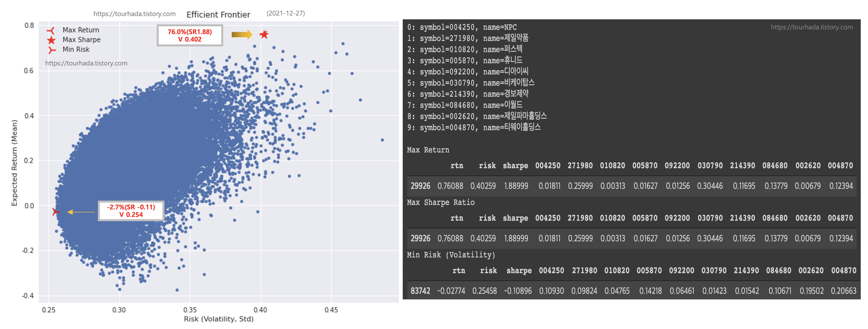868x329 pixels.
Task: Click the -2.7%(SR -0.11) annotation box
Action: 131,211
